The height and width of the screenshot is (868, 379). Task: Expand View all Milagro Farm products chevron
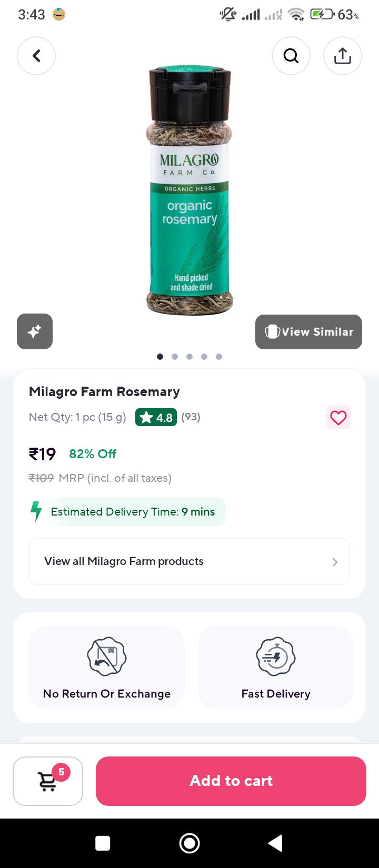[x=335, y=562]
